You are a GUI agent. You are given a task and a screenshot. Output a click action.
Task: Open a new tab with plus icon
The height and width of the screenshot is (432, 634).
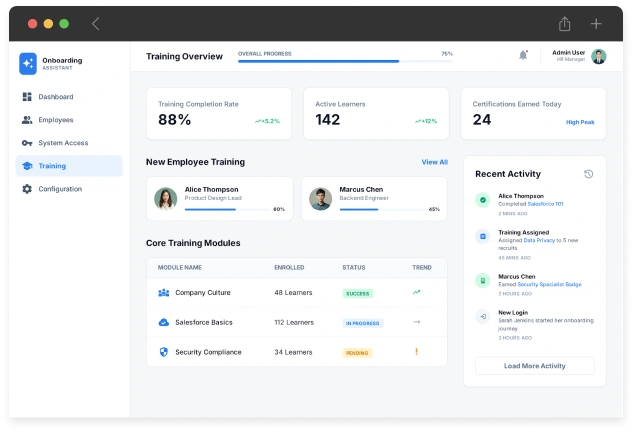pyautogui.click(x=596, y=23)
